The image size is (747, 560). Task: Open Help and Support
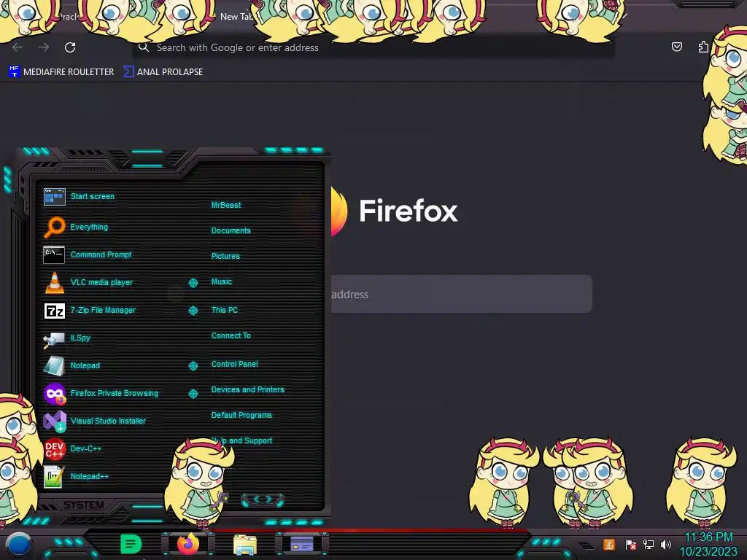(x=241, y=441)
